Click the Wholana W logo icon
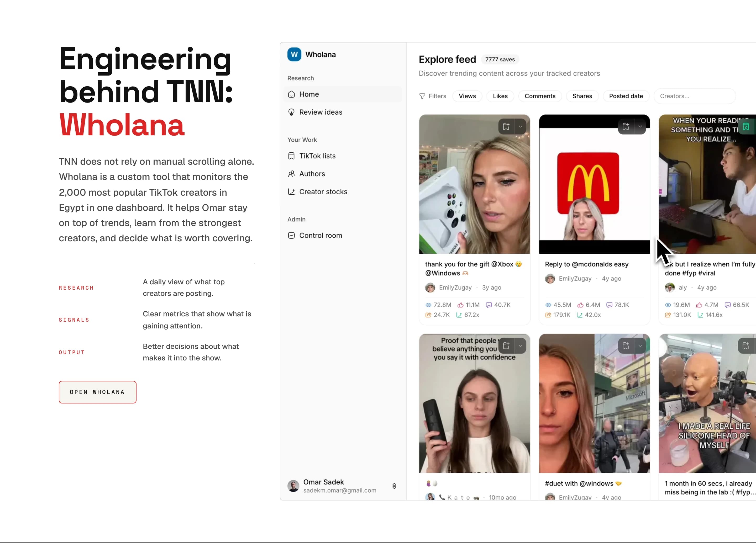The width and height of the screenshot is (756, 543). point(294,54)
